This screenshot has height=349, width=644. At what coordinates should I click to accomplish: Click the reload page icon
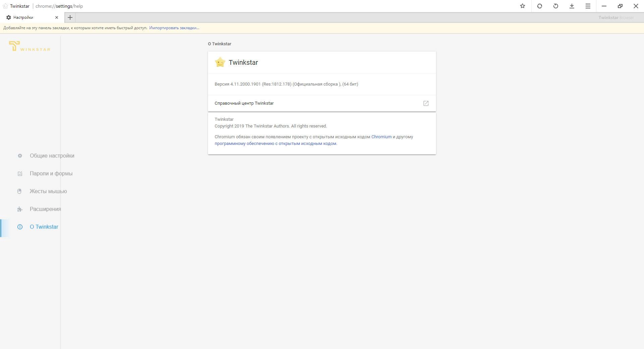(539, 6)
